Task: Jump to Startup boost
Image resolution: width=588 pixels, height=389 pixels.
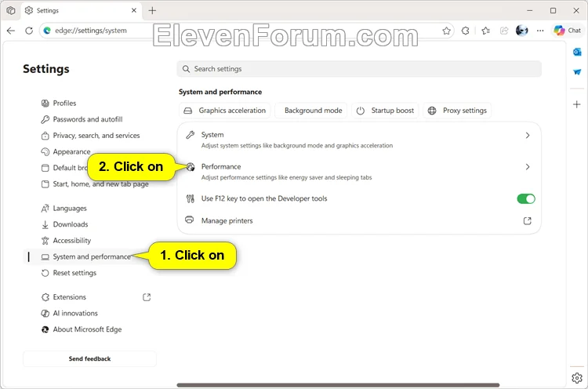Action: click(x=385, y=111)
